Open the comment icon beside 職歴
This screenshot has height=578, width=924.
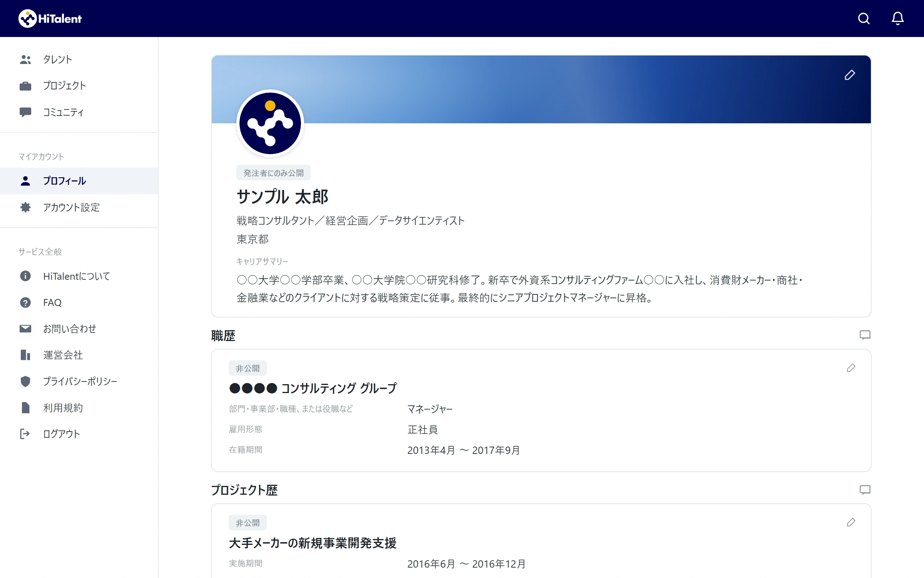865,335
